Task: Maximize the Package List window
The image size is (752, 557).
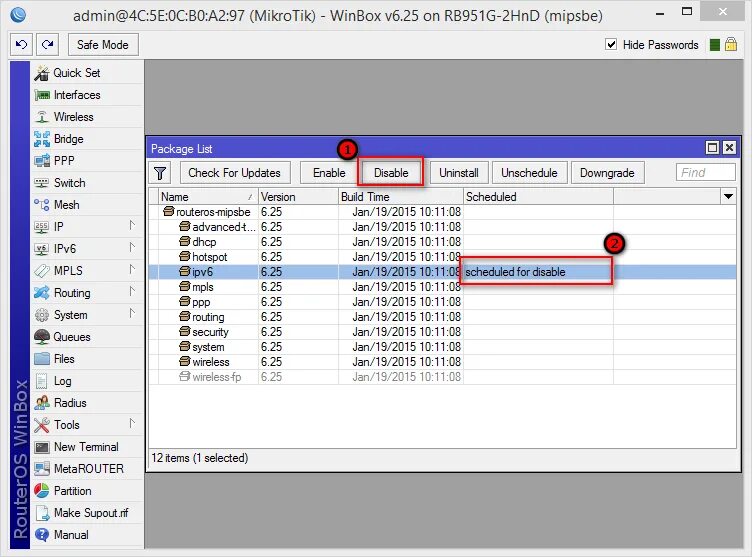Action: coord(712,148)
